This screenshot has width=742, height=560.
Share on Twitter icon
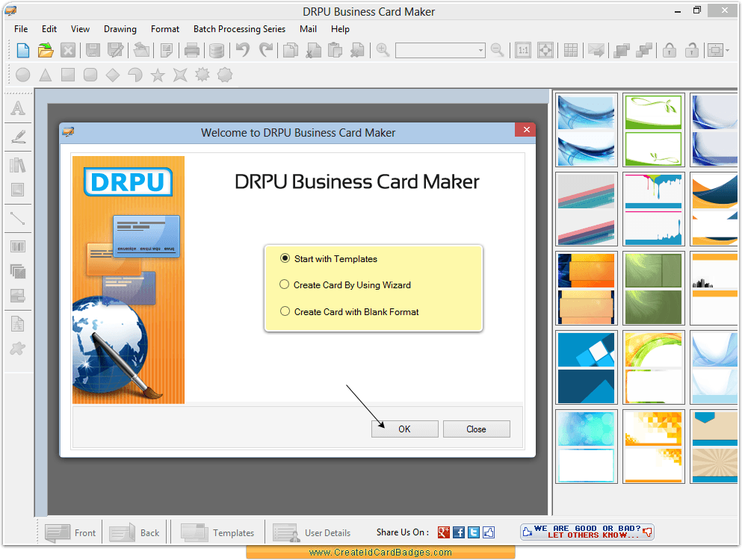coord(474,532)
